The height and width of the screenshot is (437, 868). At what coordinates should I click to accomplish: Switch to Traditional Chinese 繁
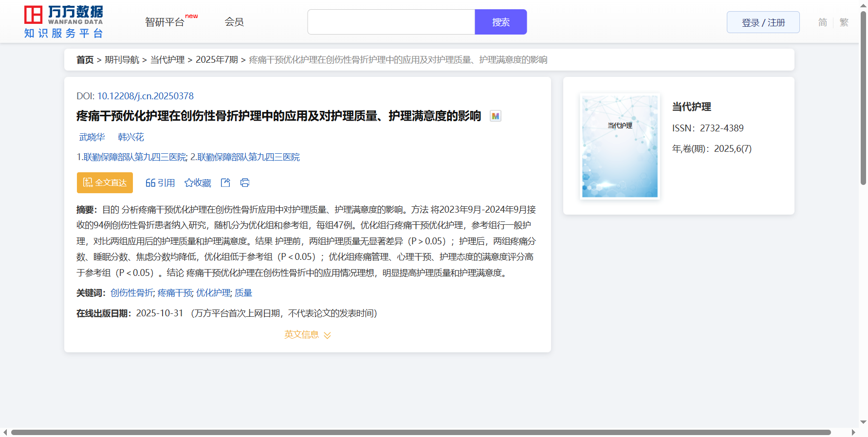pyautogui.click(x=844, y=22)
